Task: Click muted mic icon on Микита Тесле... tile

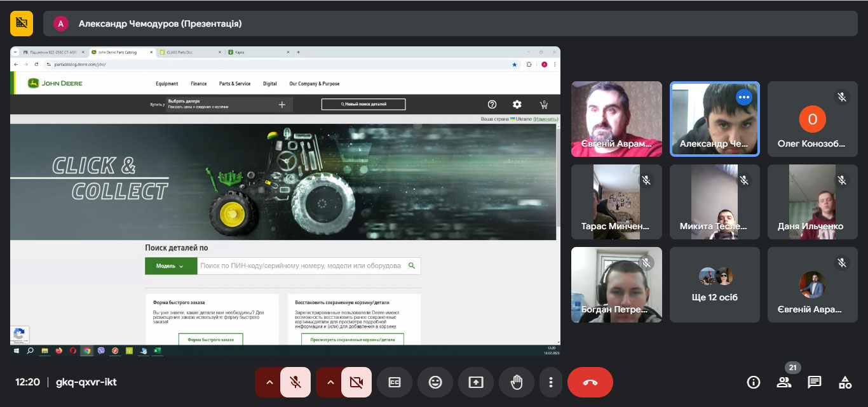Action: coord(744,180)
